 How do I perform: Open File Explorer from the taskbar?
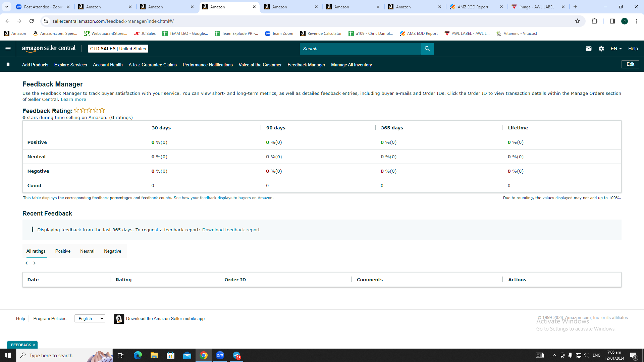[x=154, y=355]
